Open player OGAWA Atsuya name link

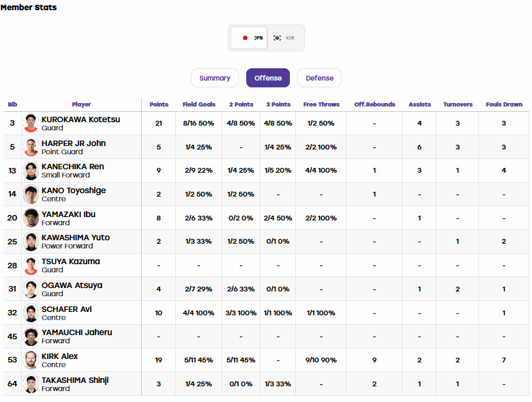72,285
